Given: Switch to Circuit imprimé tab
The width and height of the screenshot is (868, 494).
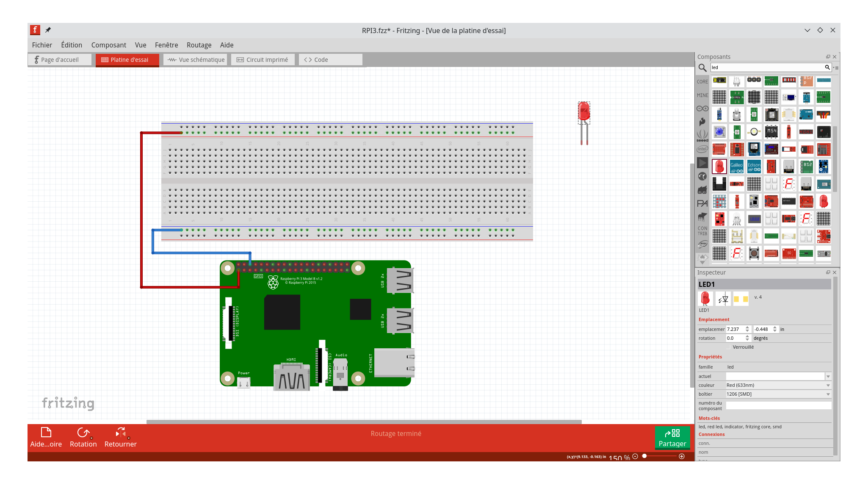Looking at the screenshot, I should 263,60.
